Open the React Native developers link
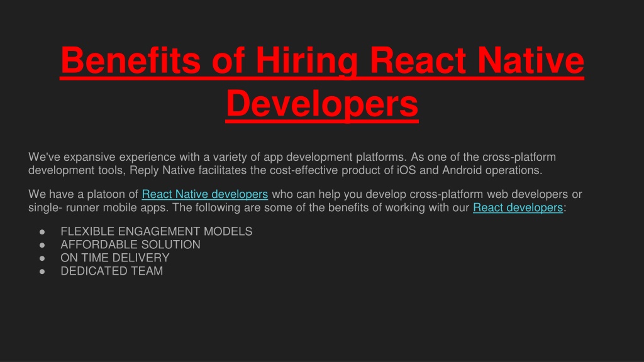This screenshot has height=362, width=644. (x=204, y=194)
